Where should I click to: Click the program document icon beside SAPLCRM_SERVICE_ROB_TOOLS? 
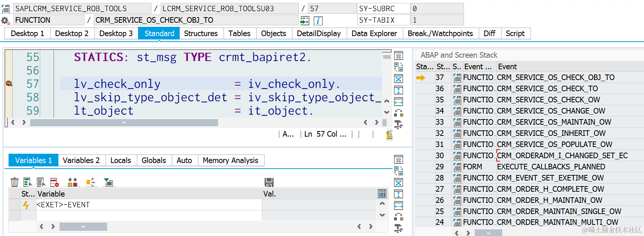coord(6,9)
